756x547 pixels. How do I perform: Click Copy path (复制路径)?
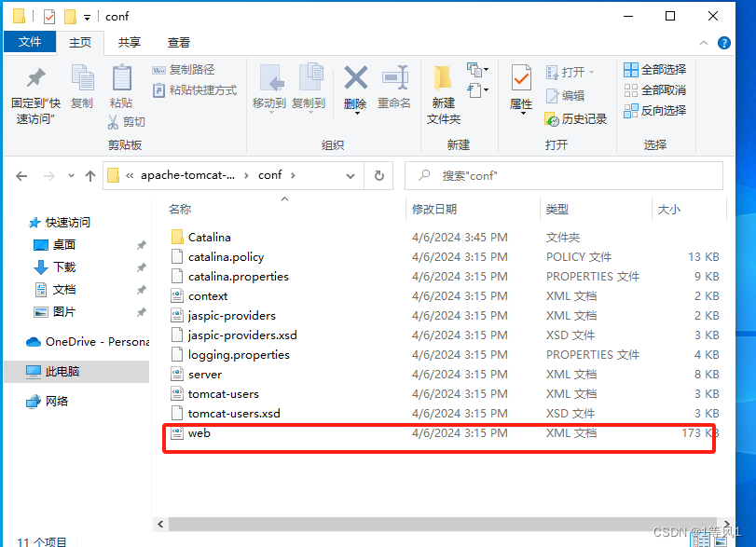click(x=184, y=70)
